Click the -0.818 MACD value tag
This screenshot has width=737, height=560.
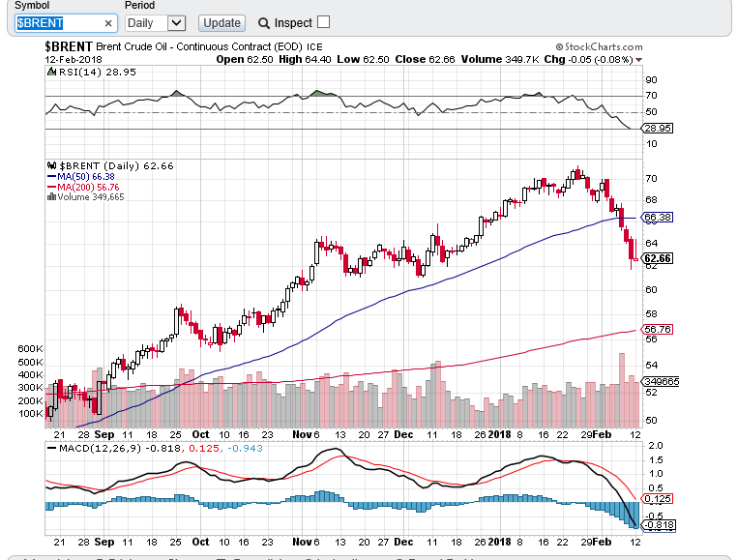click(659, 525)
